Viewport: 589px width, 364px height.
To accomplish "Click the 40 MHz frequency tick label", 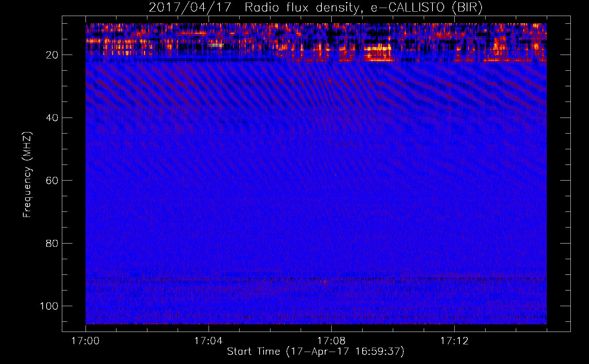I will pyautogui.click(x=52, y=118).
